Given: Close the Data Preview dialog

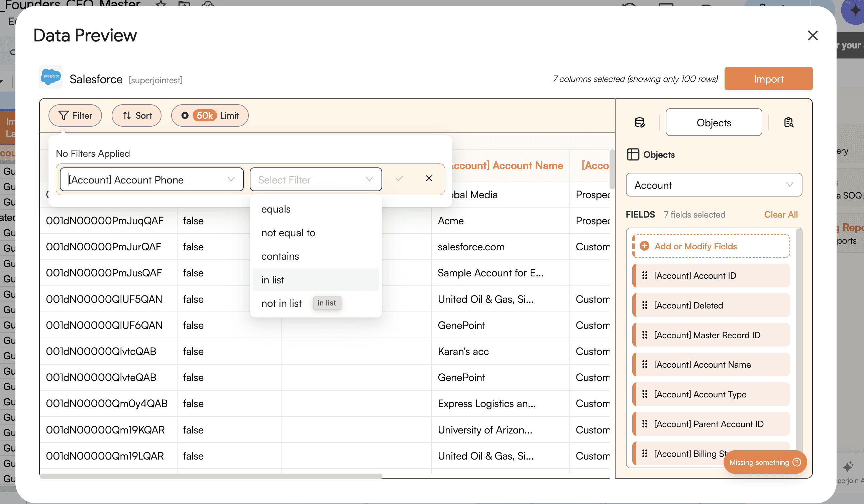Looking at the screenshot, I should click(x=813, y=35).
